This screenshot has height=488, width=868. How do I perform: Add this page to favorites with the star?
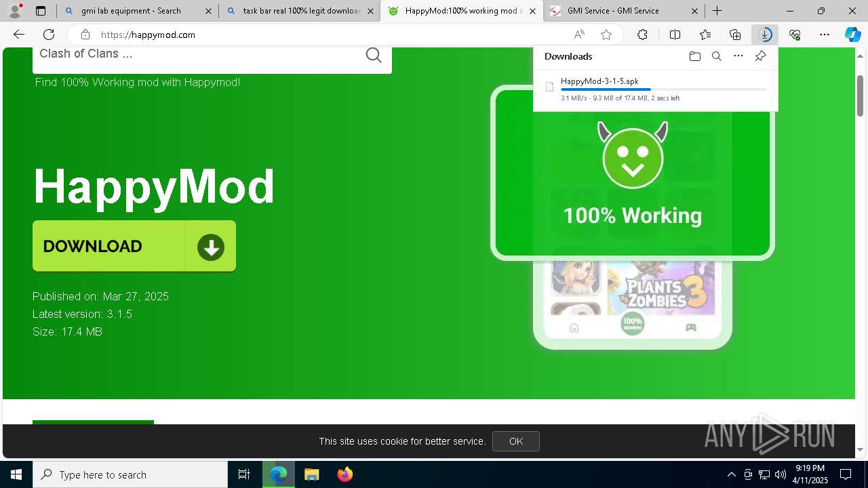606,35
